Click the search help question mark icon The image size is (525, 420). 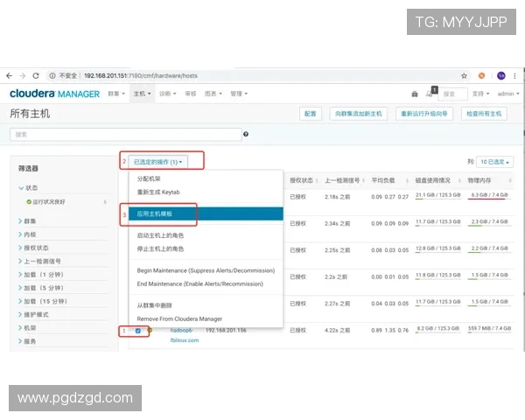pyautogui.click(x=246, y=135)
